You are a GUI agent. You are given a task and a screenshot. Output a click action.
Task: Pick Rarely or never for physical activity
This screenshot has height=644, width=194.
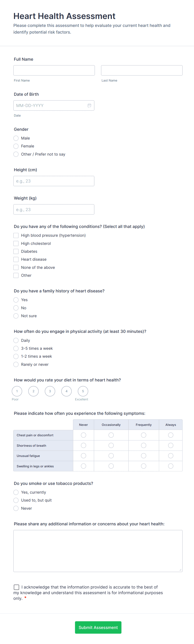coord(16,364)
